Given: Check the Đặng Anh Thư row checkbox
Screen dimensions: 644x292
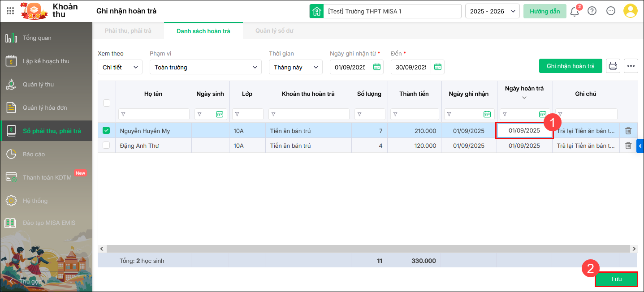Looking at the screenshot, I should pyautogui.click(x=107, y=146).
